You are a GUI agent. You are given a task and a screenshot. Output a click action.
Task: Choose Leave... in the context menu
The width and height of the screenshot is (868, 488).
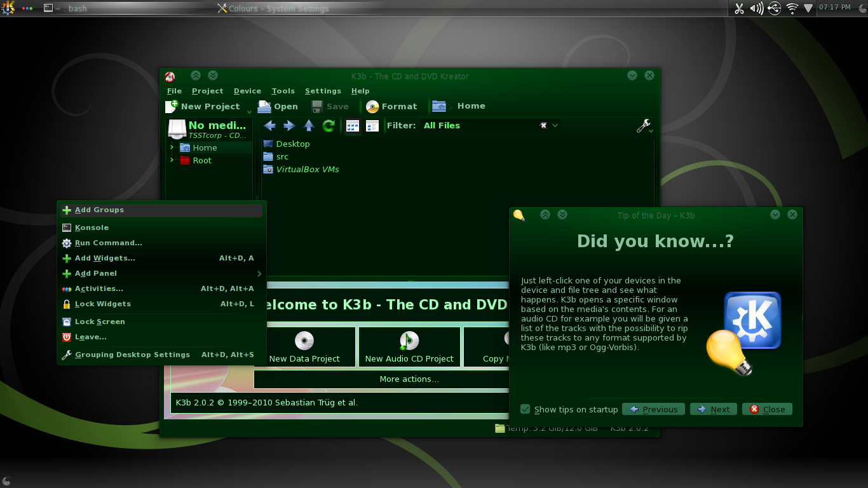click(x=161, y=337)
